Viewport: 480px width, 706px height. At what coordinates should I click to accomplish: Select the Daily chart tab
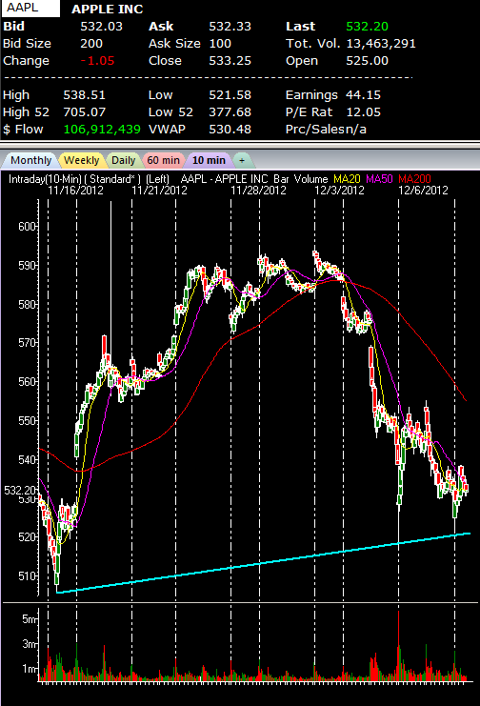(x=123, y=160)
